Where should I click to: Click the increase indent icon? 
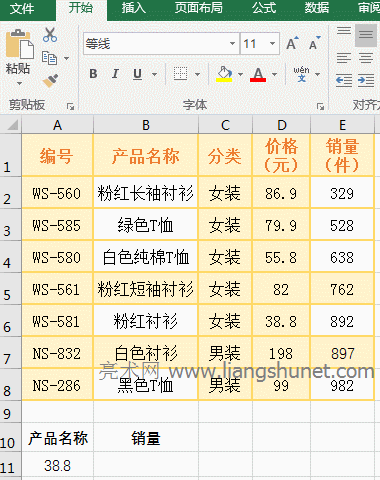pos(366,80)
